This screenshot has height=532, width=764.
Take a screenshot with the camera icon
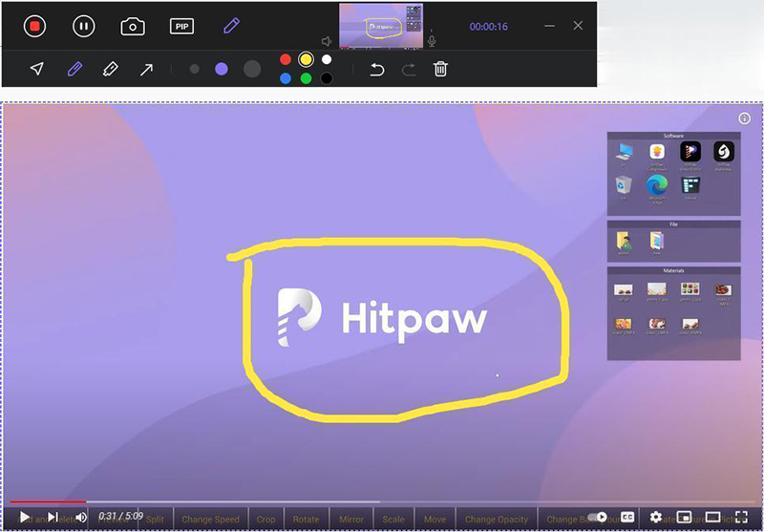[x=133, y=27]
